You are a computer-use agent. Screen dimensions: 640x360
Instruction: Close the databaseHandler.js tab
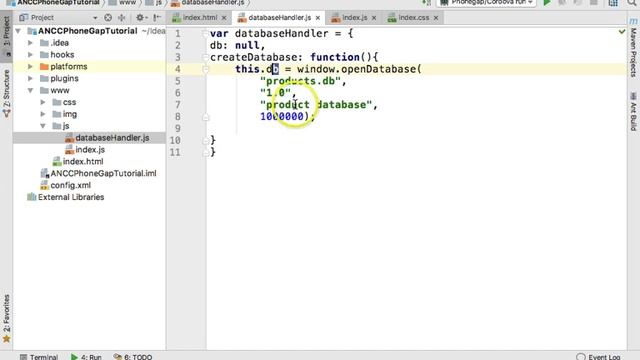pyautogui.click(x=318, y=18)
